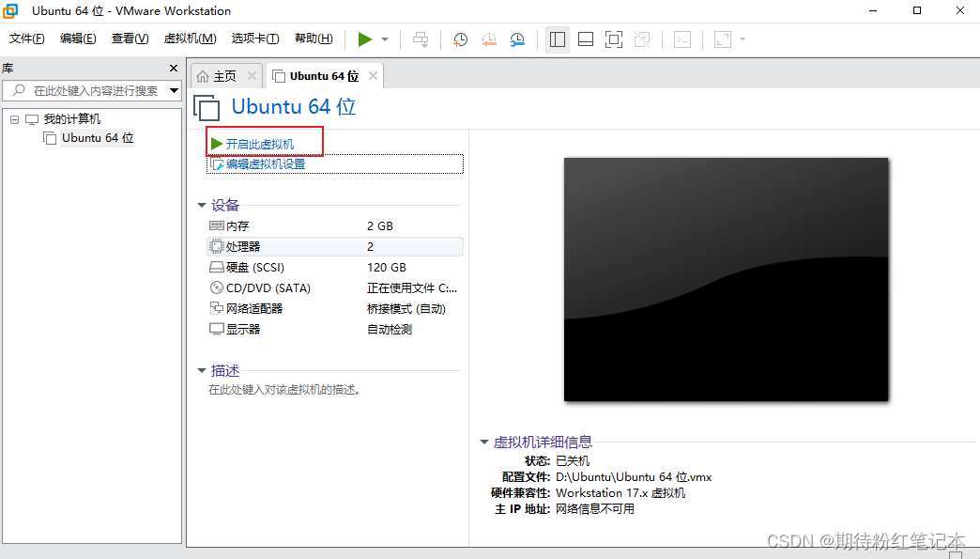Screen dimensions: 980x559
Task: Select the 网络适配器 device row
Action: [335, 308]
